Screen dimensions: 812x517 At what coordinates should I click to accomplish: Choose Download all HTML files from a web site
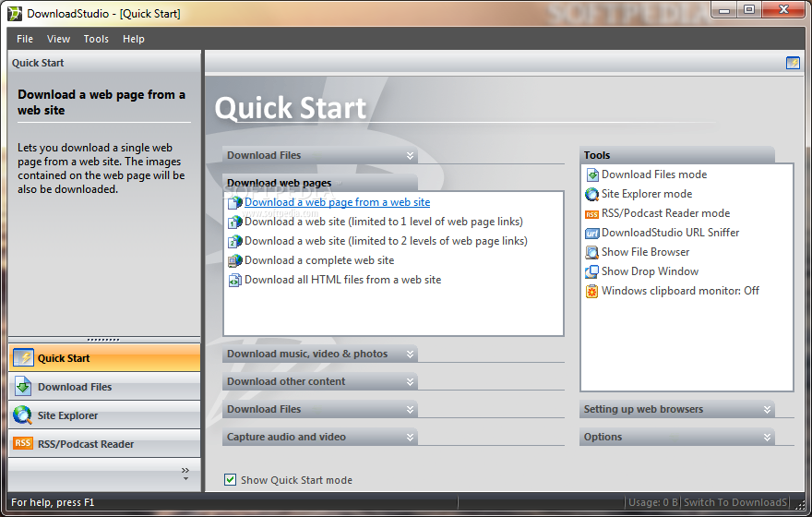(x=343, y=280)
